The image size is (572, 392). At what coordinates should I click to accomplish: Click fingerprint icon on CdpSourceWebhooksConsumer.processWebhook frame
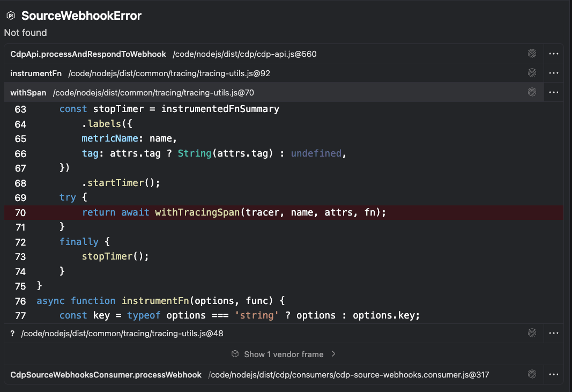[532, 374]
